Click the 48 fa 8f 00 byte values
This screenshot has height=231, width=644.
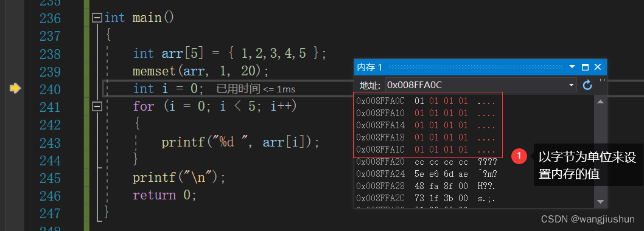(x=441, y=186)
